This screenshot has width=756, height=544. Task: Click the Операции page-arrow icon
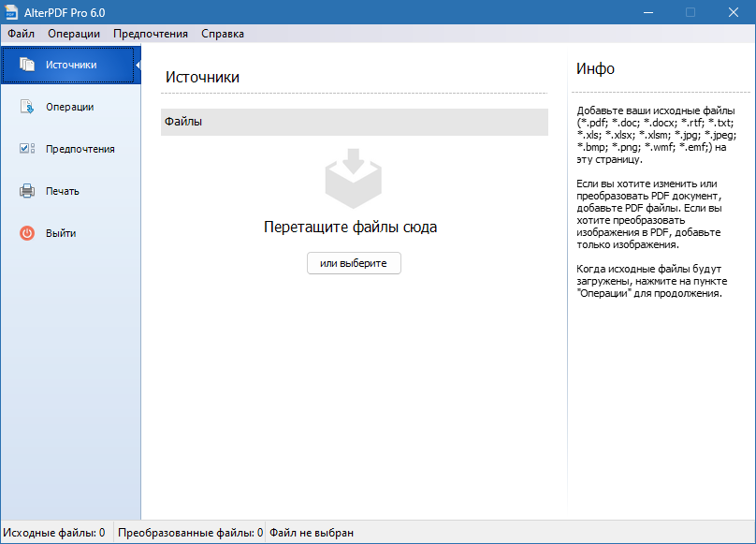tap(27, 106)
